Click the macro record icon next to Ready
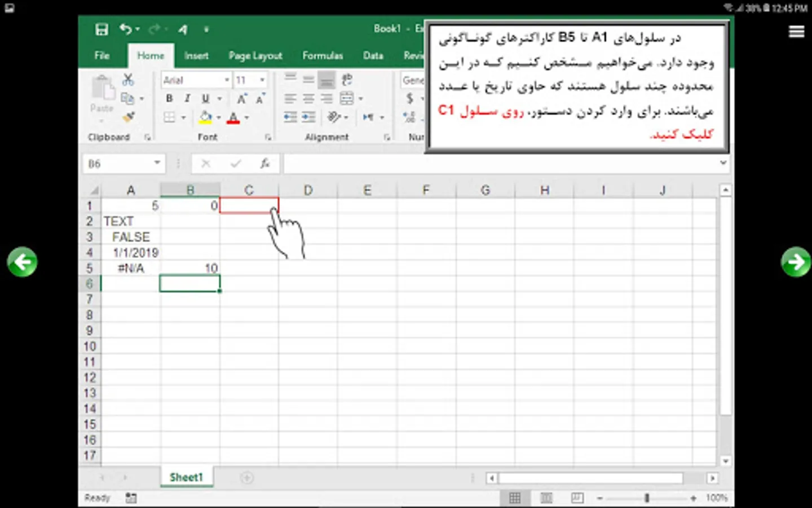Viewport: 812px width, 508px height. [131, 498]
